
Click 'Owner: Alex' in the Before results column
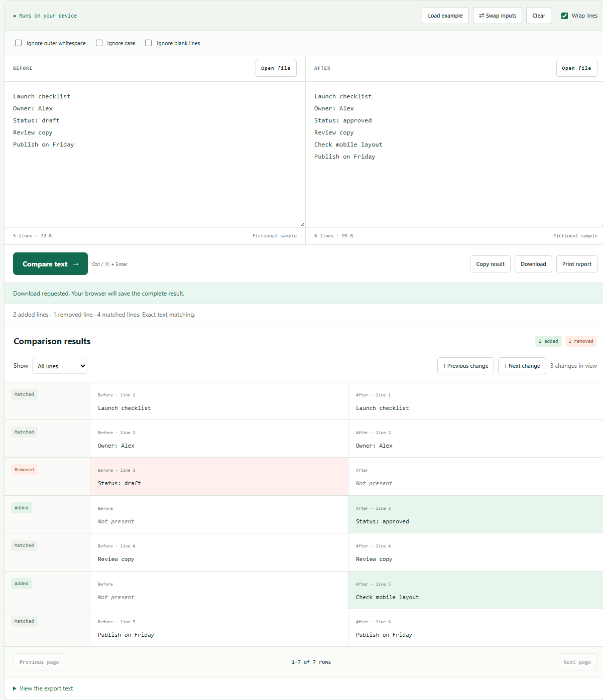116,446
